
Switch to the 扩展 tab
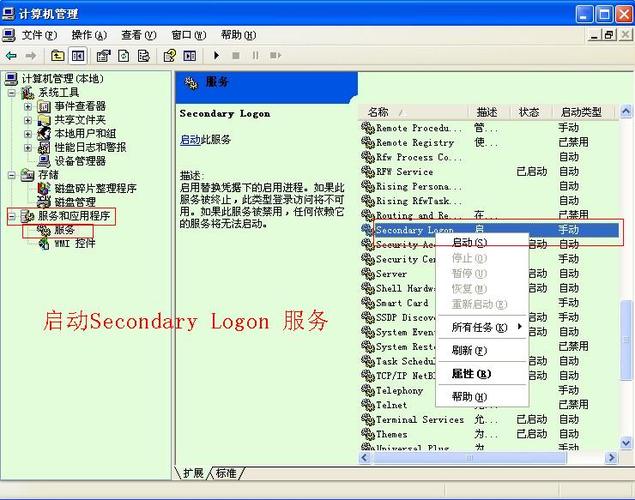pos(193,473)
